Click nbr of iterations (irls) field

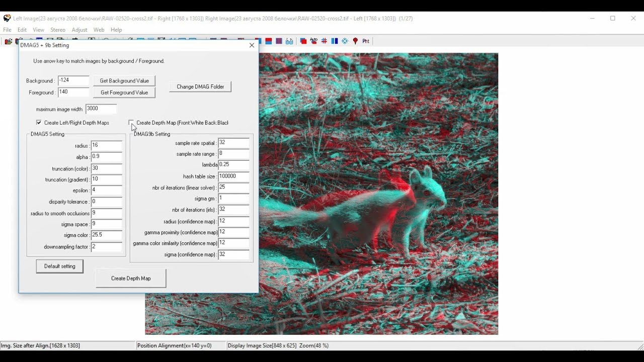234,210
